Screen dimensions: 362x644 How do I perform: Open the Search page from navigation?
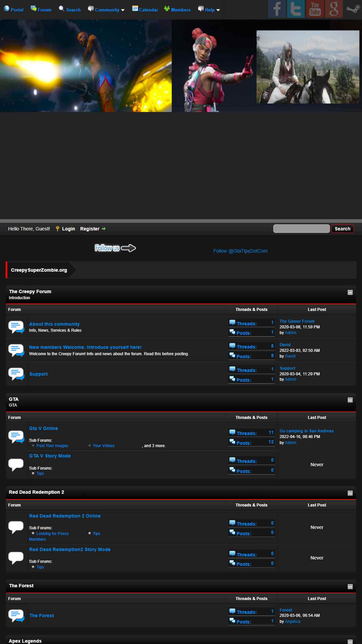(73, 10)
